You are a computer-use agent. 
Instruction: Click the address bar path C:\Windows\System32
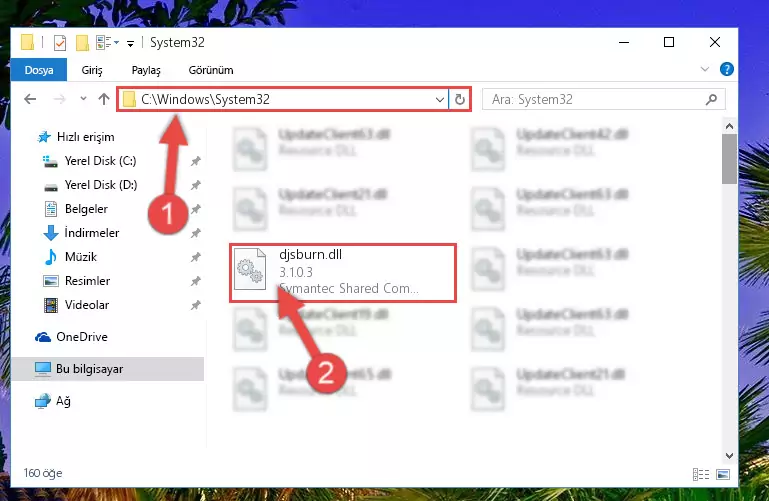[205, 100]
